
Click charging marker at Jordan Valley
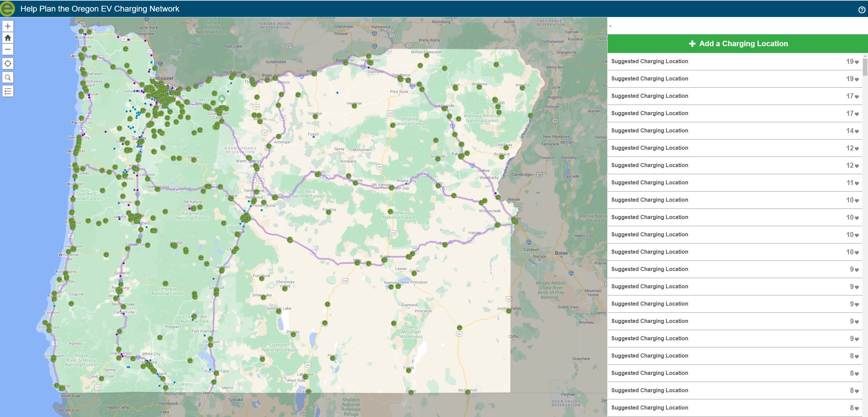pyautogui.click(x=509, y=311)
